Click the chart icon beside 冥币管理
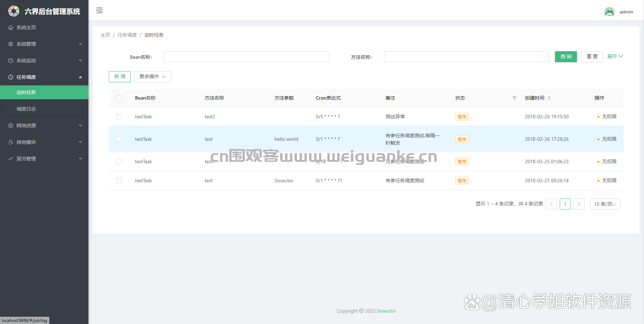This screenshot has width=644, height=324. [11, 159]
